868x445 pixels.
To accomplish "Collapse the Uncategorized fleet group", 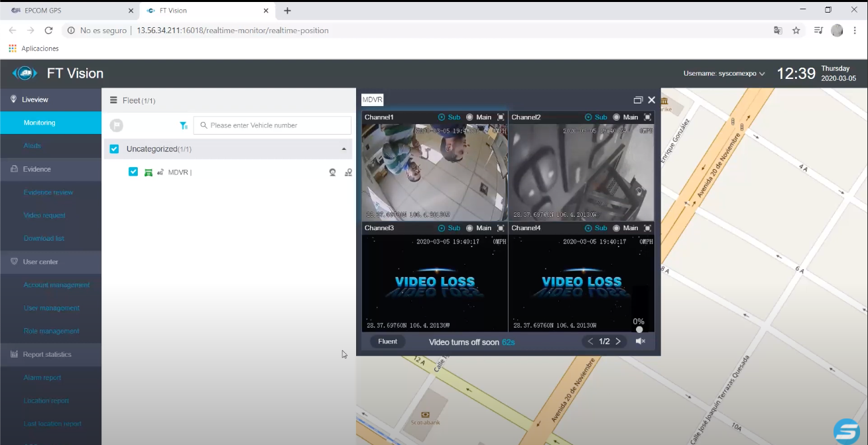I will point(343,149).
